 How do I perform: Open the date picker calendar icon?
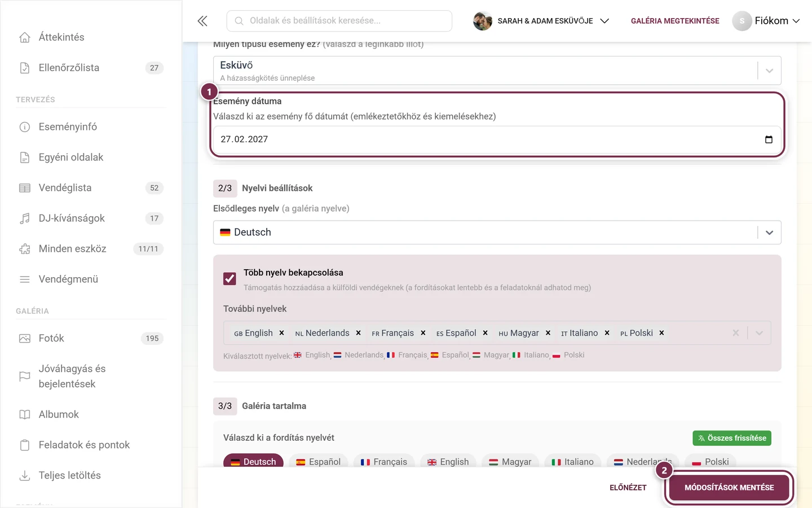769,139
